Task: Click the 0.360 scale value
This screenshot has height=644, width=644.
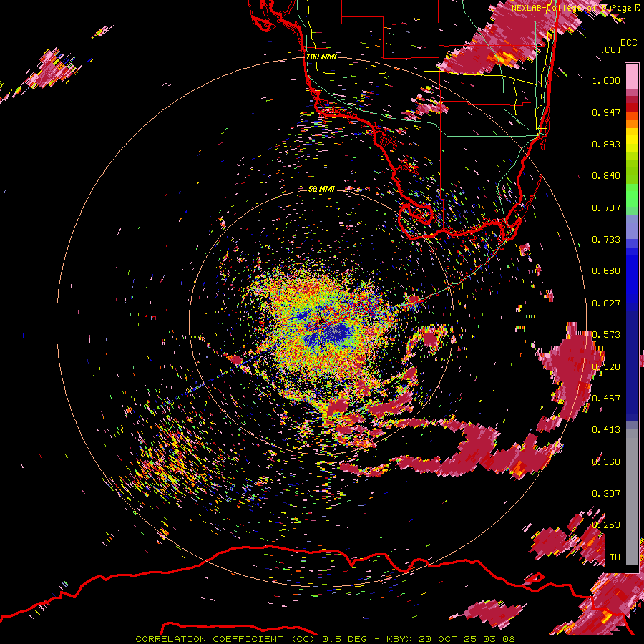Action: (606, 462)
